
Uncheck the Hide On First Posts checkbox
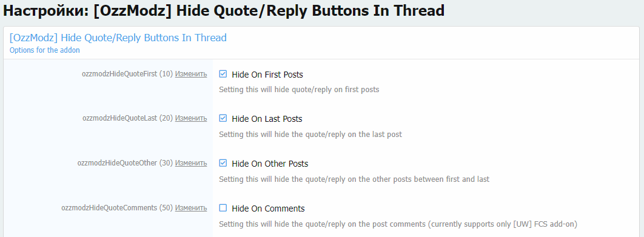point(223,75)
